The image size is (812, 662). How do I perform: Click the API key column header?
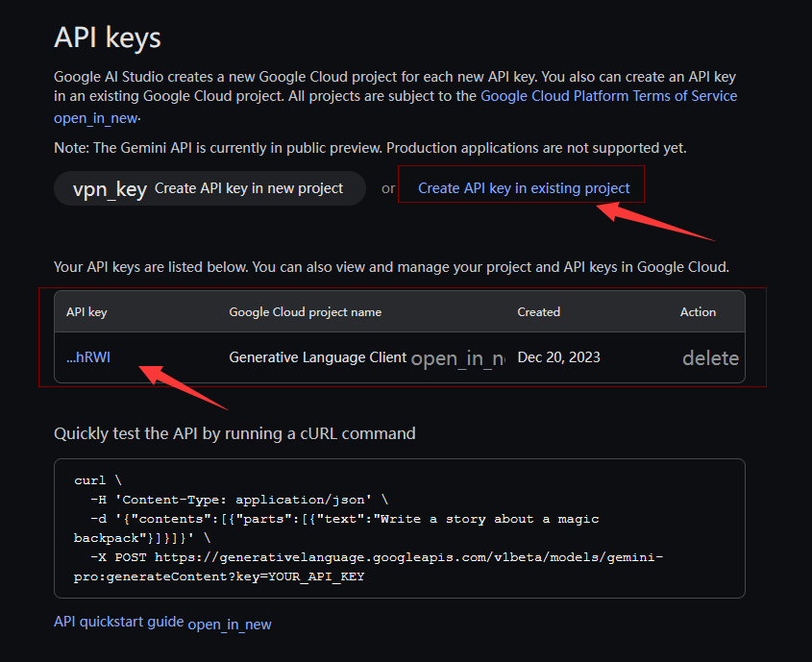click(86, 312)
